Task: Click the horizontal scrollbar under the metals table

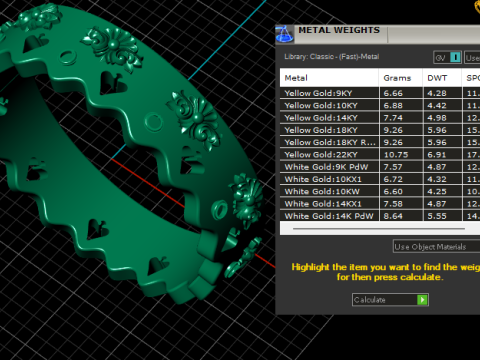Action: coord(379,229)
